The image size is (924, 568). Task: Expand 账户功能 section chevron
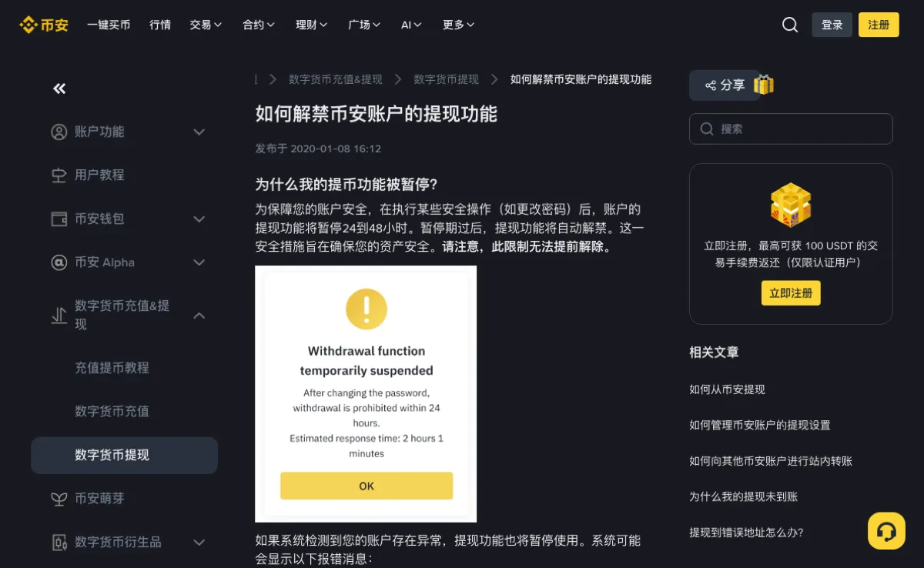click(x=199, y=132)
